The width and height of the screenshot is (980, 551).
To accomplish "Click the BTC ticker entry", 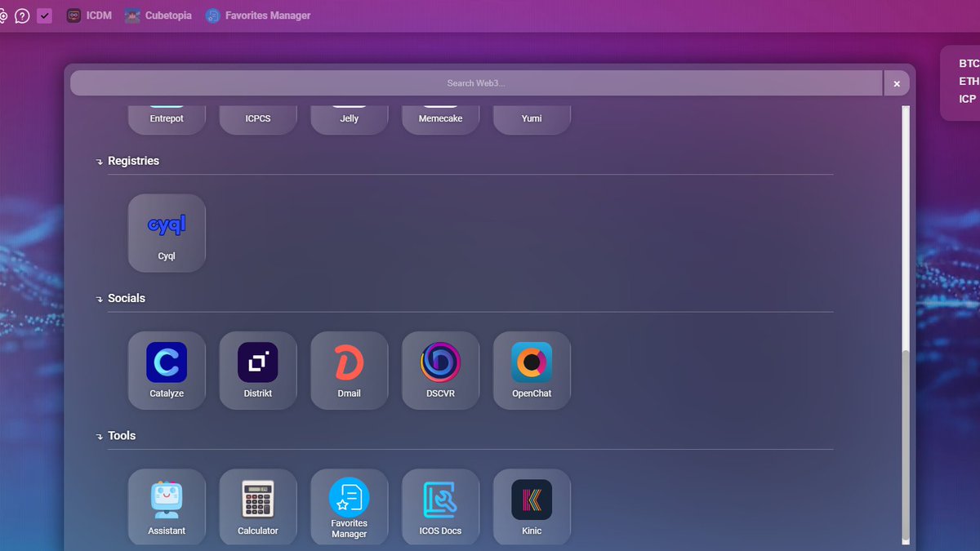I will [969, 63].
